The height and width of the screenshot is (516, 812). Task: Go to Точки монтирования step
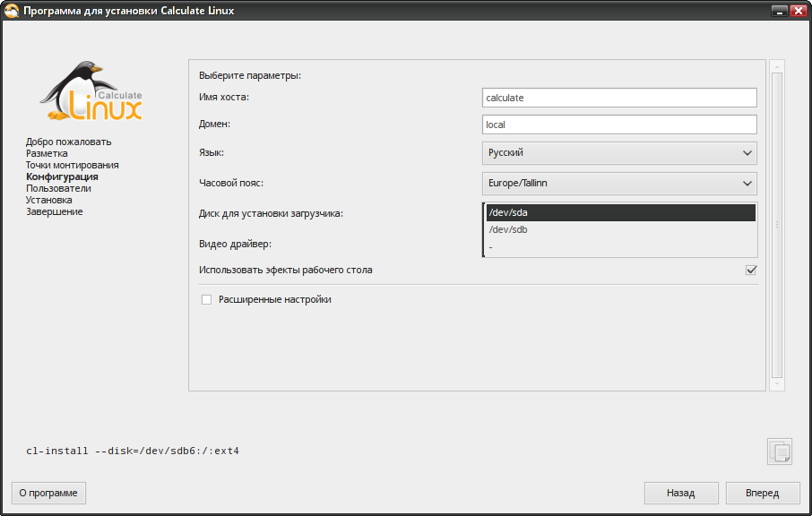[x=72, y=165]
